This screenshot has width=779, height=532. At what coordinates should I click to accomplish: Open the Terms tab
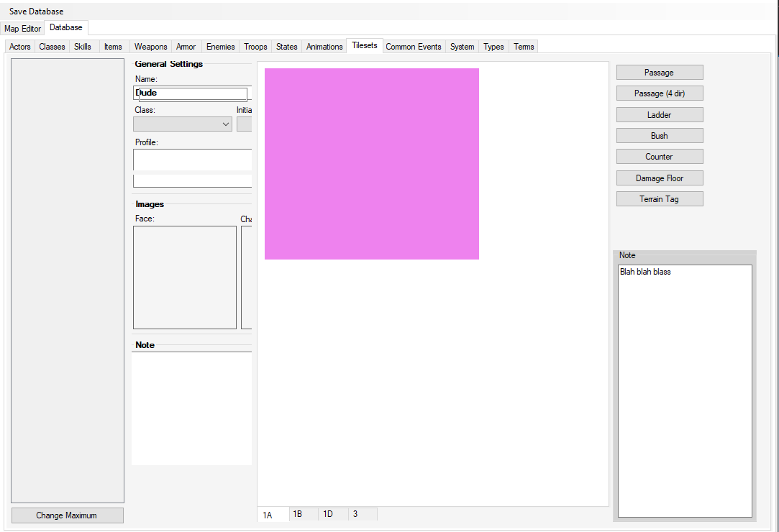tap(524, 47)
